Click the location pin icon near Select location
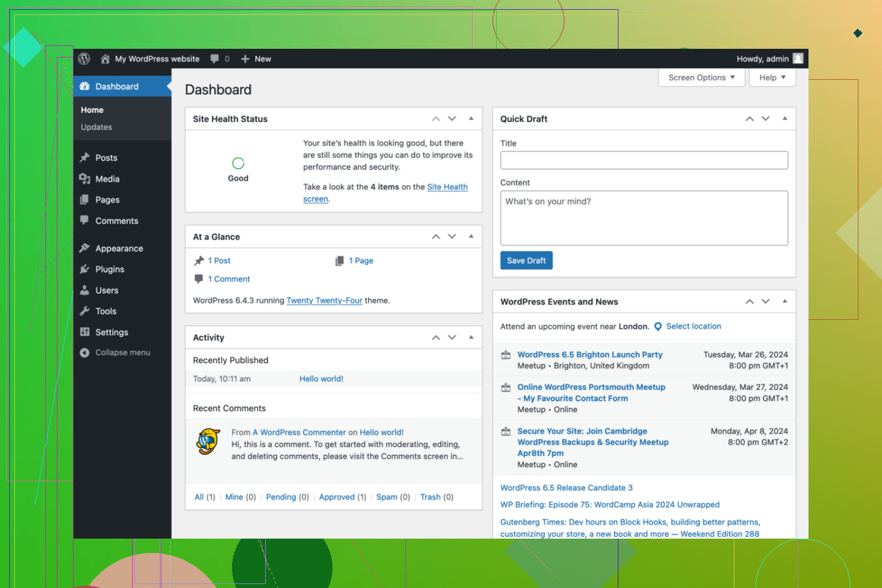 click(658, 327)
